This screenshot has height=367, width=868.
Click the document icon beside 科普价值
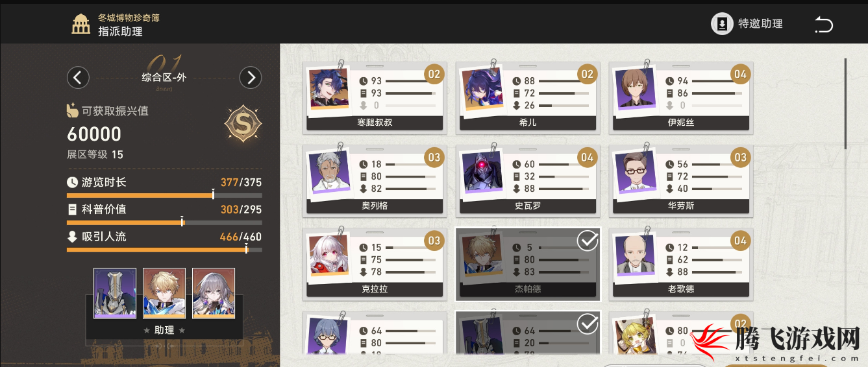click(x=72, y=209)
